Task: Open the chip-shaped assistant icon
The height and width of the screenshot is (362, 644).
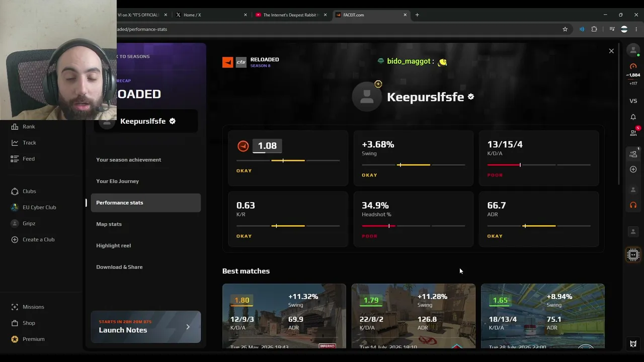Action: (633, 255)
